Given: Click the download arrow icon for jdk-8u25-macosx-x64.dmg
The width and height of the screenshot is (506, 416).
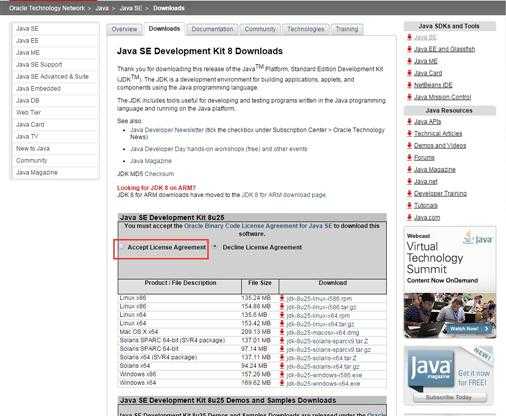Looking at the screenshot, I should (282, 332).
